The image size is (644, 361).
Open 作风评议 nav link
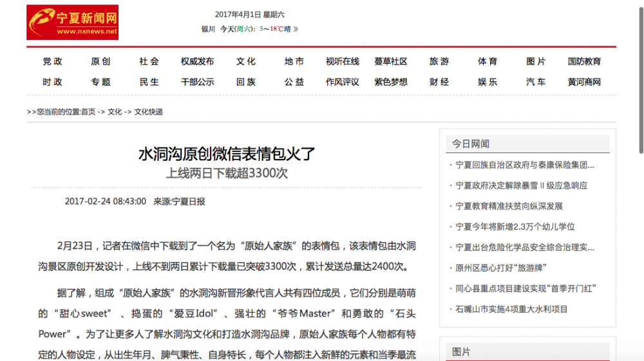click(343, 82)
